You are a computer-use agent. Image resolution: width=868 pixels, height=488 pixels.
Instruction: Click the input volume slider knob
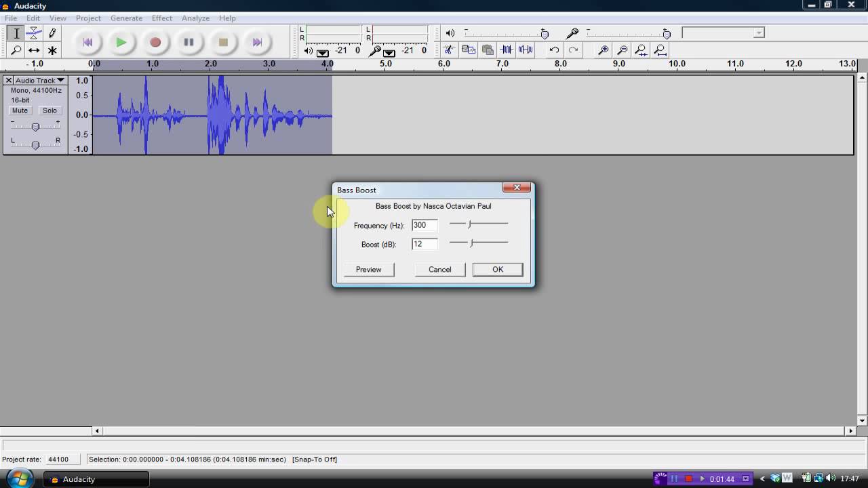[x=667, y=34]
